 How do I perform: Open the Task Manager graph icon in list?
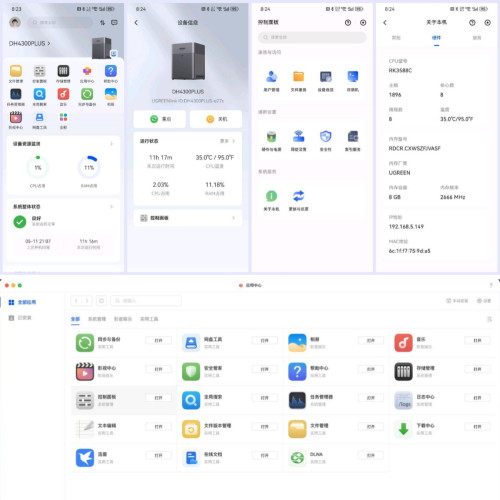point(297,400)
